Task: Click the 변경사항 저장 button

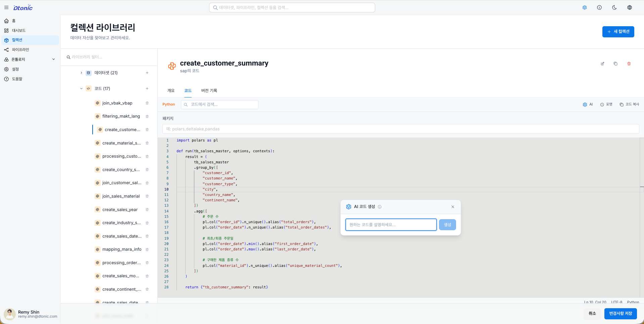Action: [x=620, y=313]
